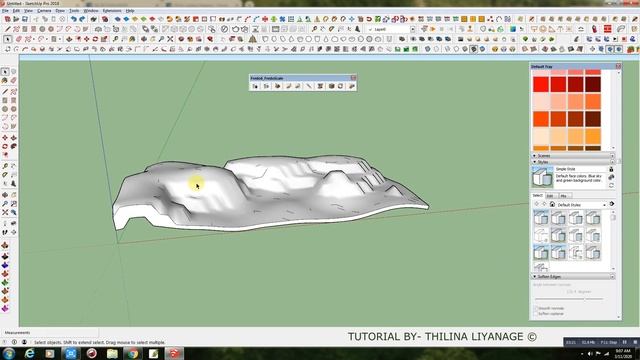Open Chrome from the taskbar

[133, 353]
